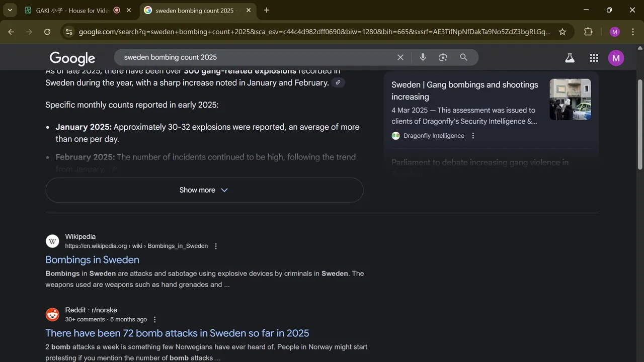The height and width of the screenshot is (362, 644).
Task: Click the Reddit r/norske source label
Action: tap(91, 310)
